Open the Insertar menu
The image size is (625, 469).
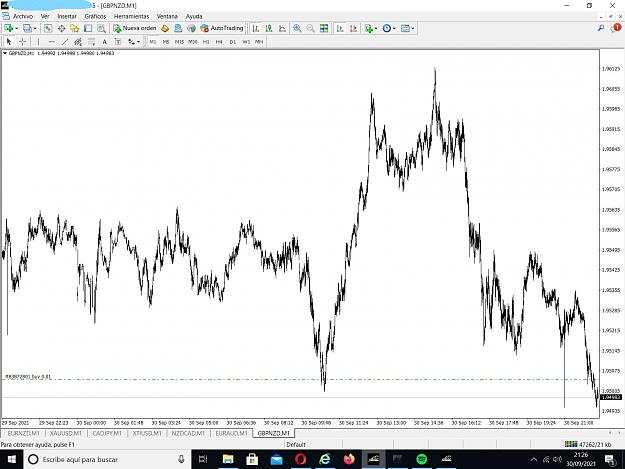coord(67,16)
